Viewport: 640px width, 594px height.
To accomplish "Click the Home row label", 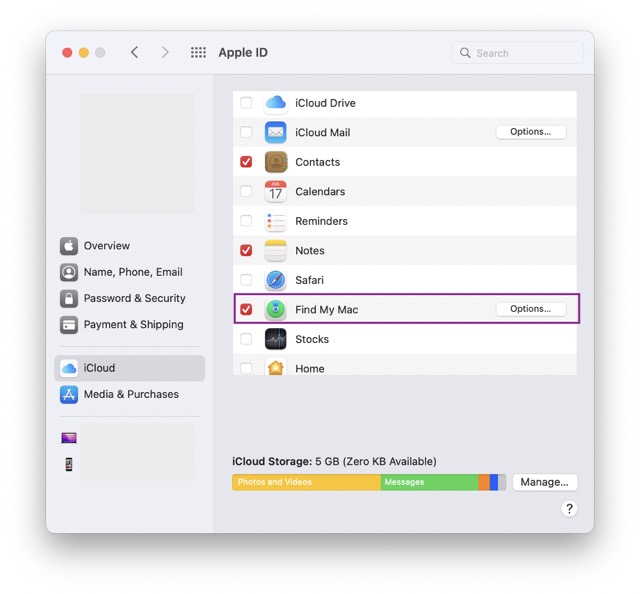I will click(310, 368).
